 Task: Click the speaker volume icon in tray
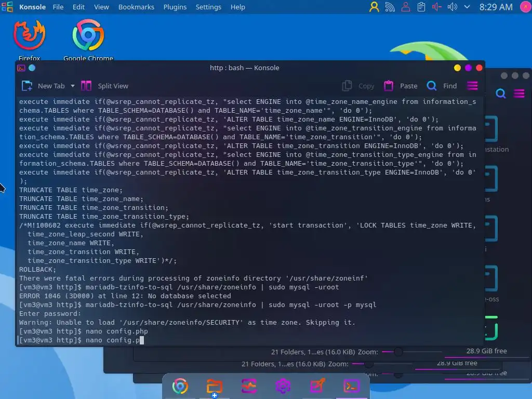pos(453,7)
